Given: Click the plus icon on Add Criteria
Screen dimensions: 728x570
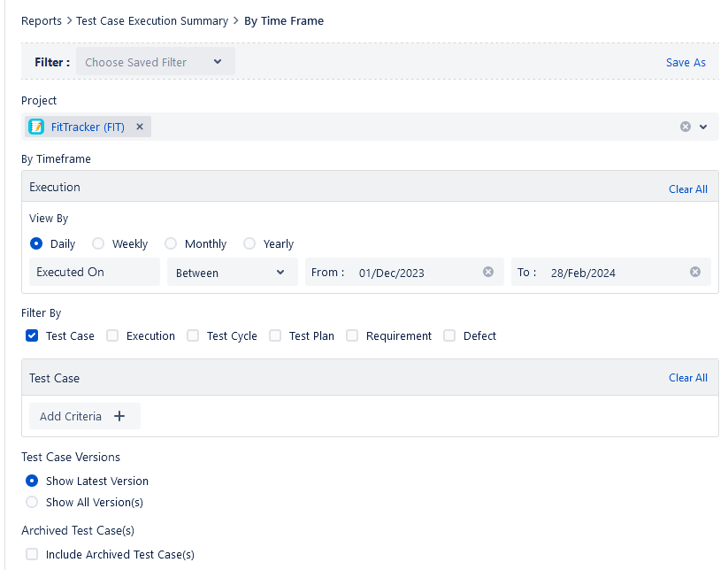Looking at the screenshot, I should (118, 416).
